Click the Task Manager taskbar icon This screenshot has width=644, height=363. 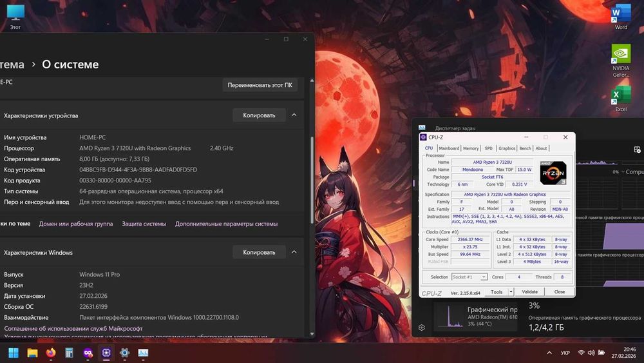(x=143, y=353)
